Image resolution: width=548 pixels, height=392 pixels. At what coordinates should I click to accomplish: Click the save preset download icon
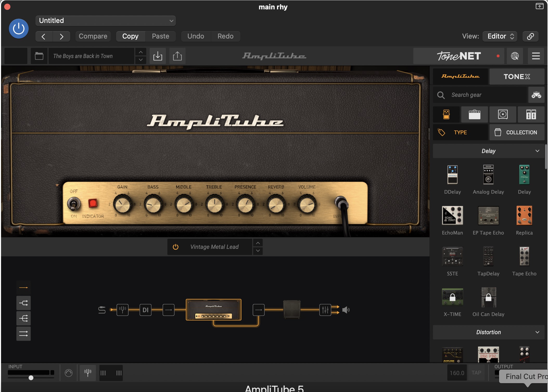click(x=158, y=56)
